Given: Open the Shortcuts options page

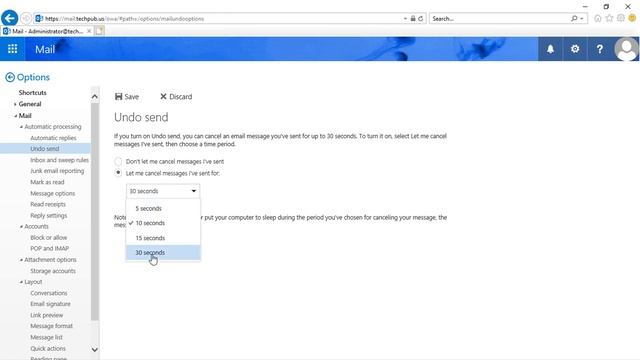Looking at the screenshot, I should [x=33, y=93].
